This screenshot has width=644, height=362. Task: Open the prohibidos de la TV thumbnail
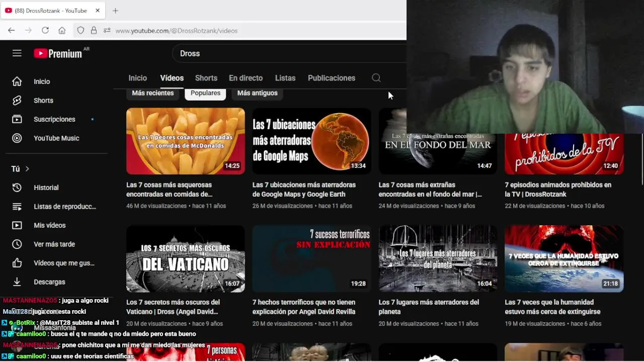click(x=564, y=154)
